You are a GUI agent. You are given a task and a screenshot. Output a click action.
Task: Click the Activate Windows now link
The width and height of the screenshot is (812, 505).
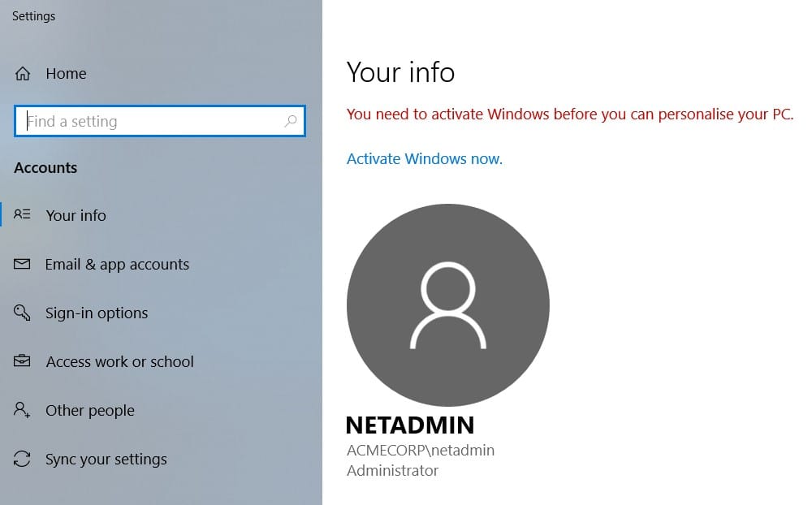click(x=424, y=158)
